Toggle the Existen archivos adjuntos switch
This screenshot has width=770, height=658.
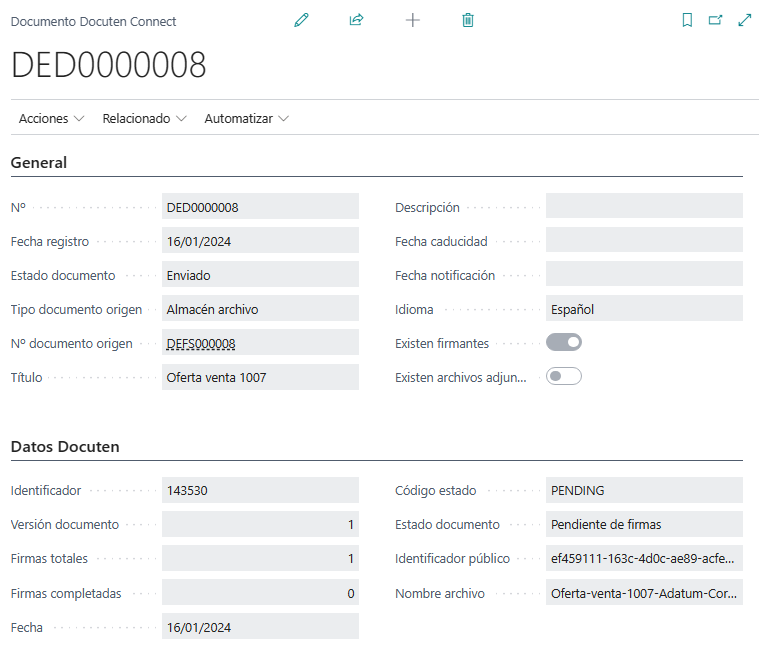click(564, 377)
